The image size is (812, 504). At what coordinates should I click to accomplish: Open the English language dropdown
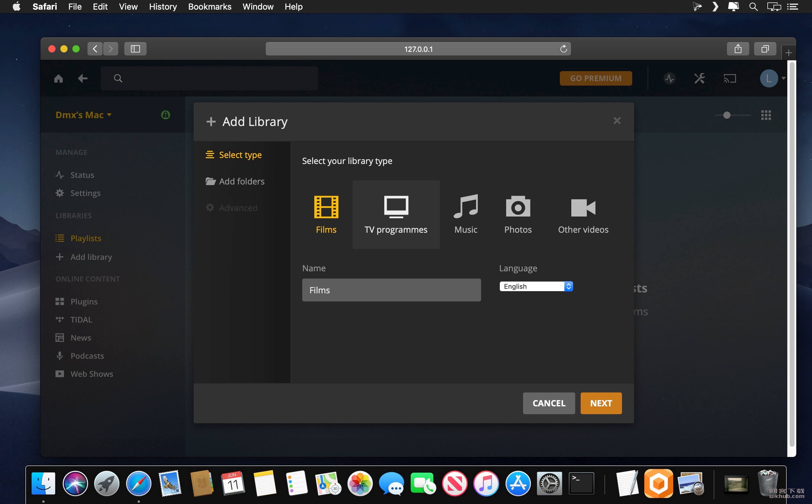536,286
